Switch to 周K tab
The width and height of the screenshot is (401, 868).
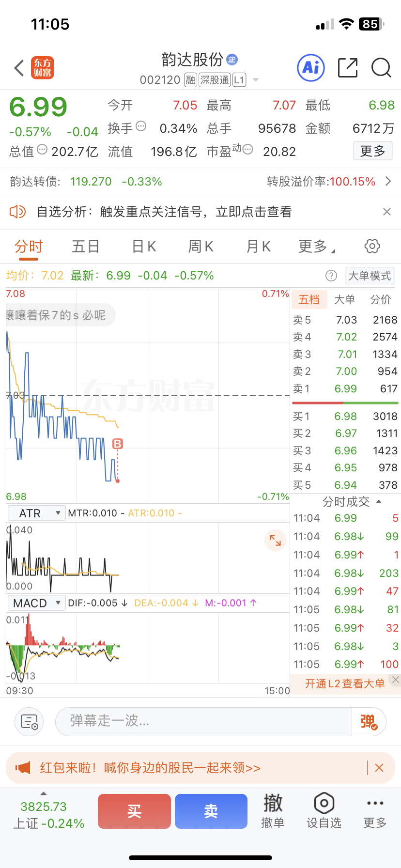(200, 247)
